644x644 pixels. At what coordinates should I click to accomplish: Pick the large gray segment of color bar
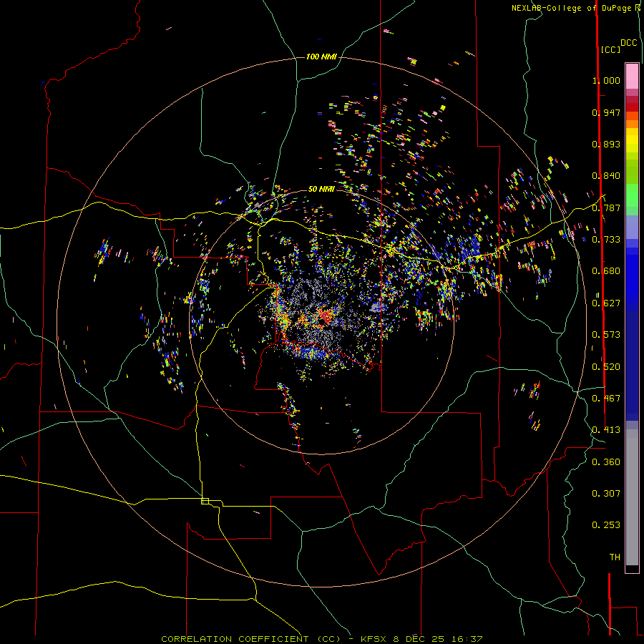click(632, 497)
